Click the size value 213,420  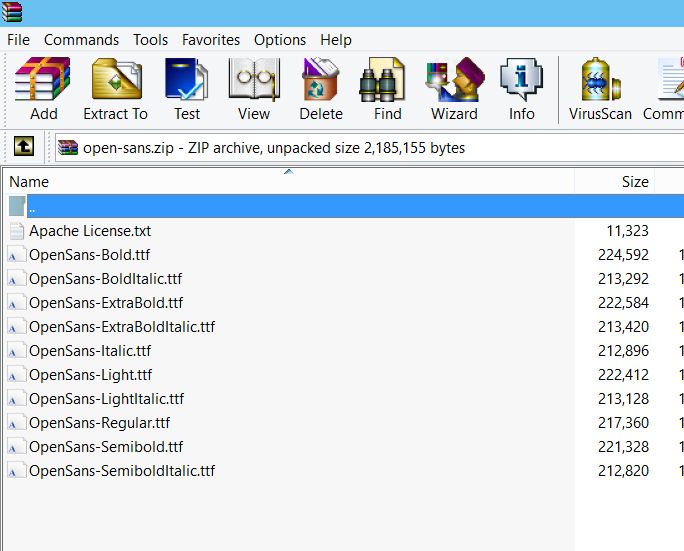tap(623, 327)
